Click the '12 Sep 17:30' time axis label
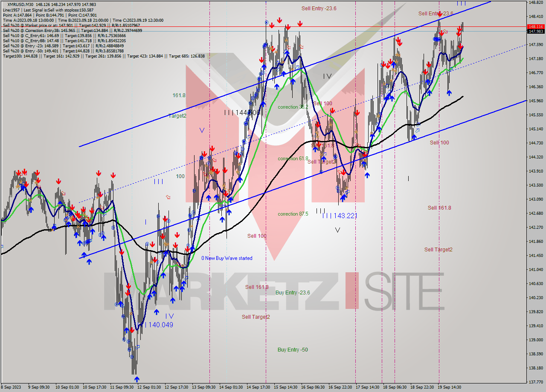Viewport: 546px width, 392px height. 177,387
